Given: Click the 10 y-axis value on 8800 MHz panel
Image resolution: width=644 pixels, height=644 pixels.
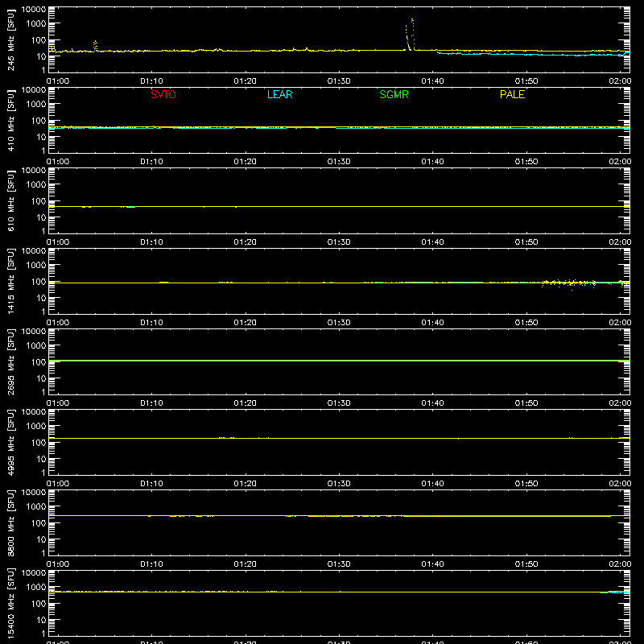Looking at the screenshot, I should 41,539.
